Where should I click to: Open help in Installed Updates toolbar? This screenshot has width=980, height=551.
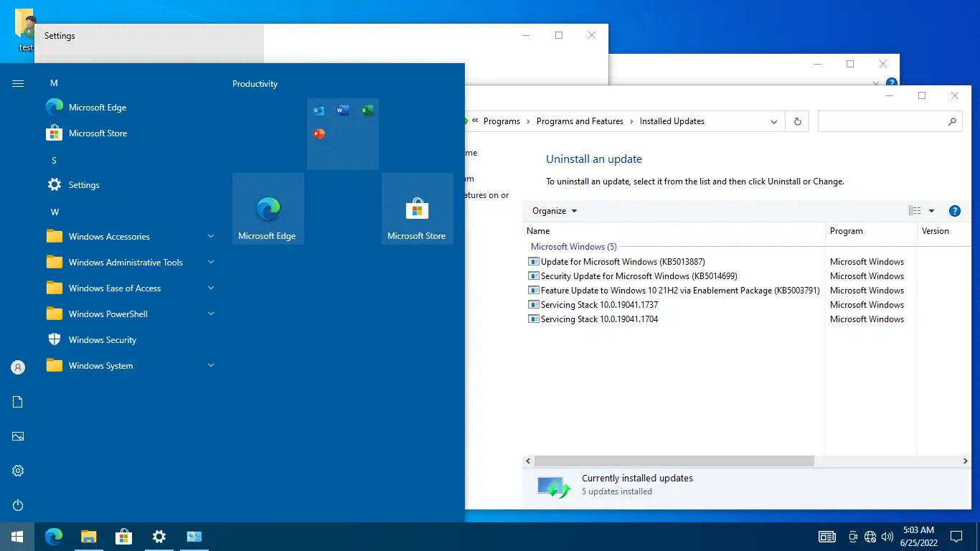955,211
